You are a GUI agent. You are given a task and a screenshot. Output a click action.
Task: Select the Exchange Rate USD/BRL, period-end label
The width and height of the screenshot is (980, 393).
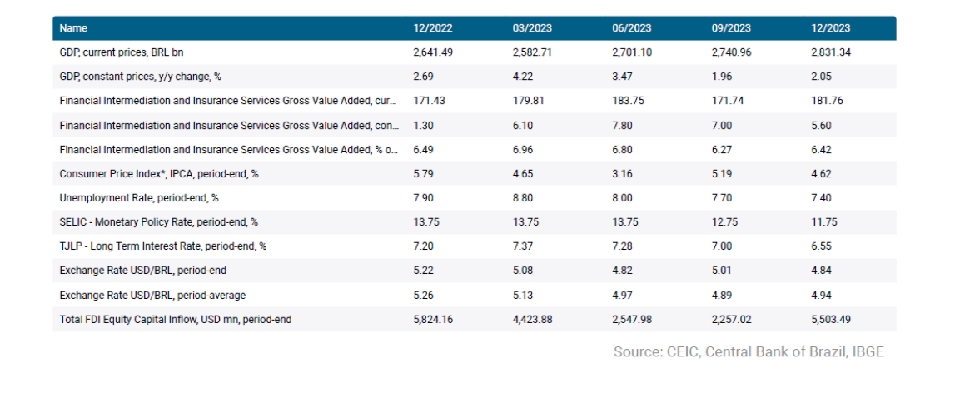[142, 271]
